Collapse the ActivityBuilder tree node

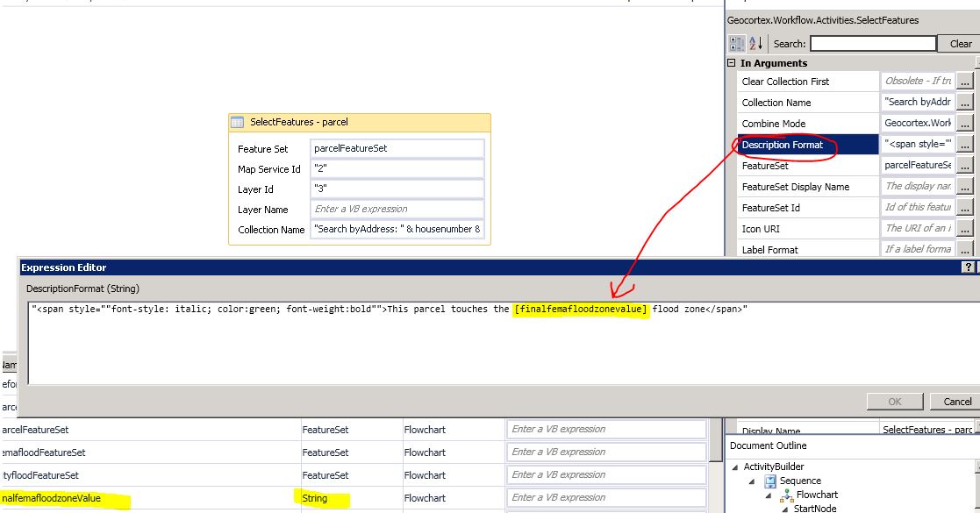735,467
